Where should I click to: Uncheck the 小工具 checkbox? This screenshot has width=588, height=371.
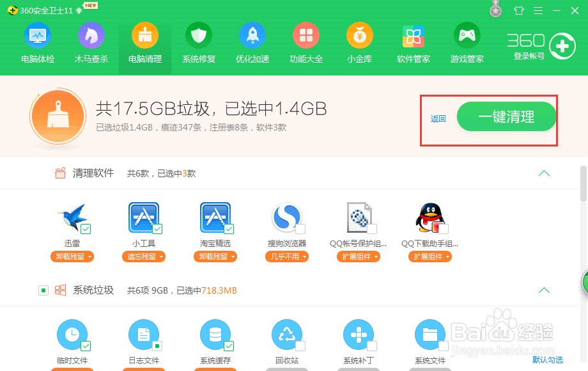tap(157, 229)
